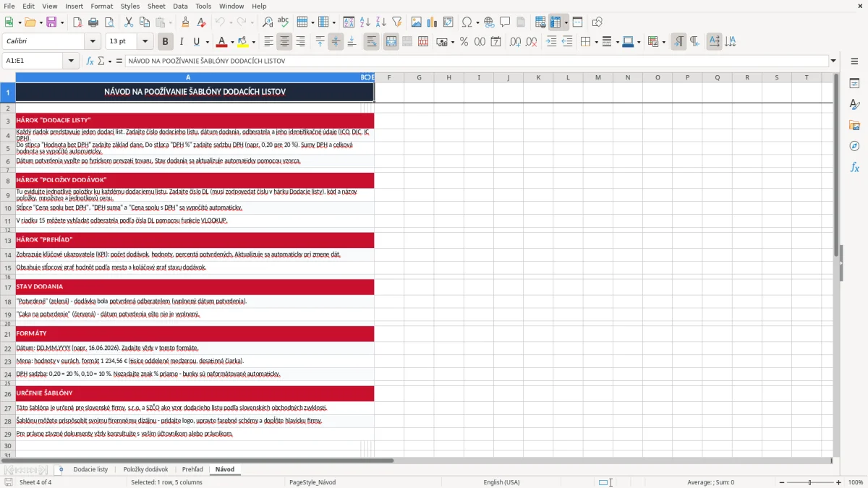
Task: Toggle center horizontally alignment
Action: [x=284, y=42]
